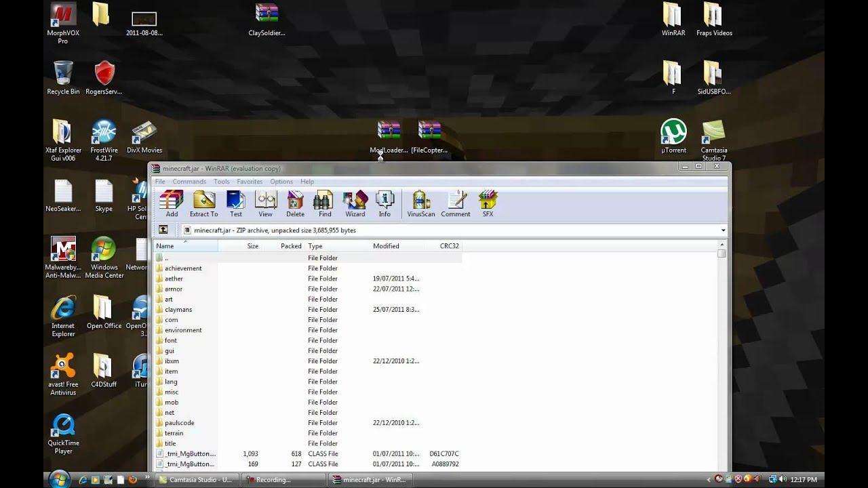
Task: Add a Comment to the archive
Action: point(456,203)
